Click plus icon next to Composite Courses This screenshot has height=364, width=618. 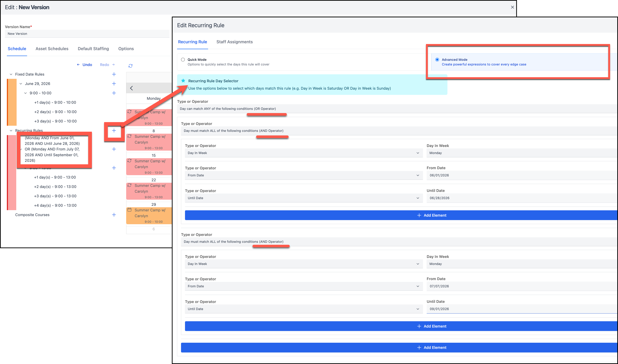114,215
